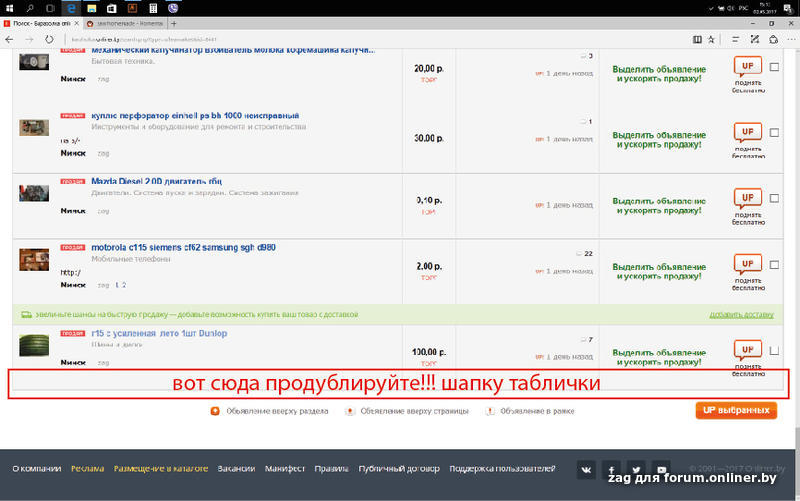This screenshot has height=501, width=800.
Task: Open the Twitter icon in the footer
Action: pos(636,468)
